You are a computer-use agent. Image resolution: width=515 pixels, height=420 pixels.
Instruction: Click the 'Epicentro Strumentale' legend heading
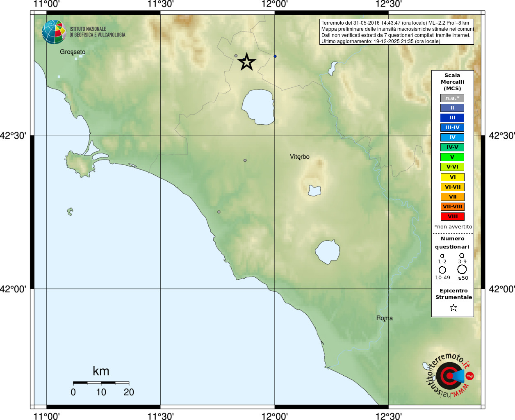click(453, 294)
